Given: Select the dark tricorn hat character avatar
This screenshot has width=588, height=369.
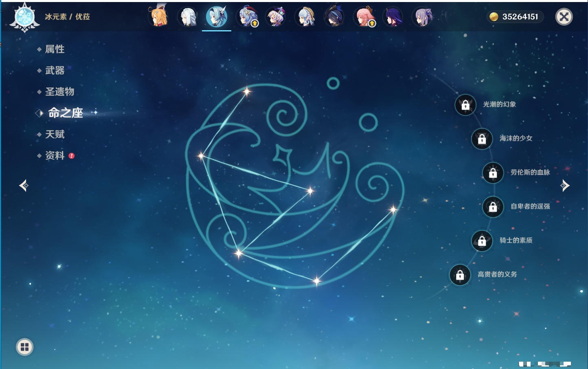Looking at the screenshot, I should point(335,17).
